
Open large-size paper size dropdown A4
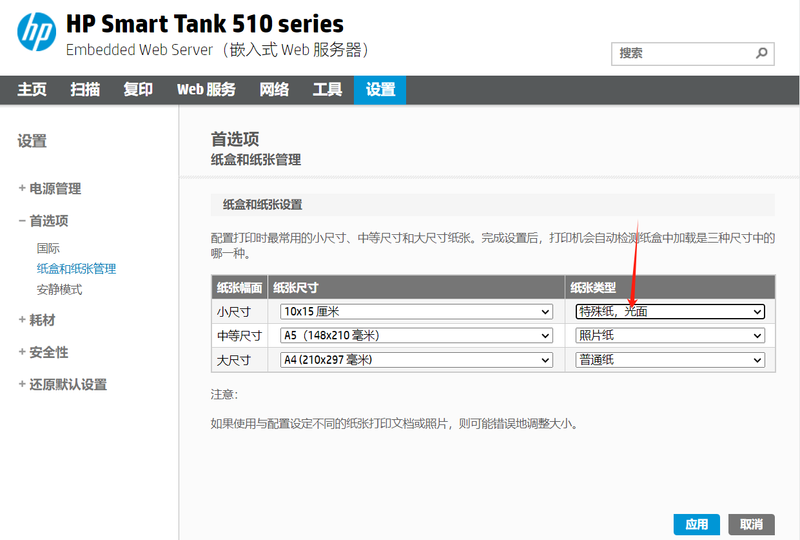416,360
